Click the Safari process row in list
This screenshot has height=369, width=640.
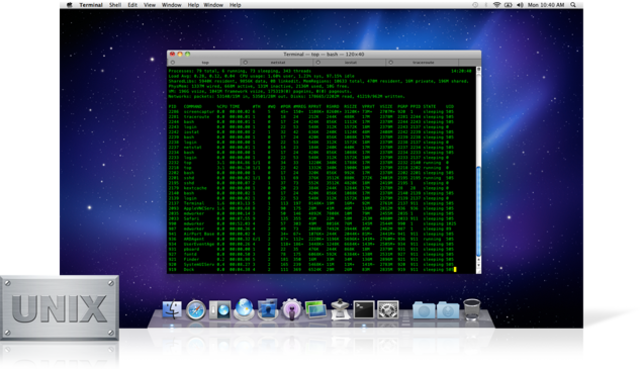click(311, 218)
